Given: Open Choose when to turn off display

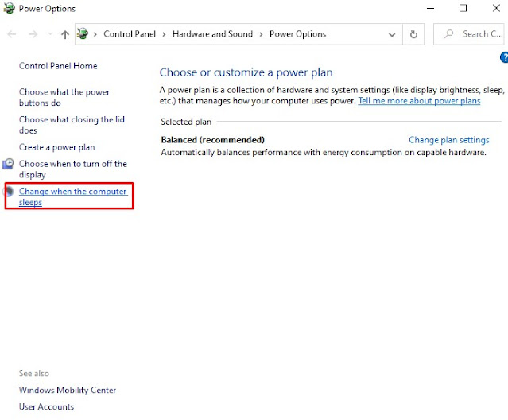Looking at the screenshot, I should click(x=73, y=169).
